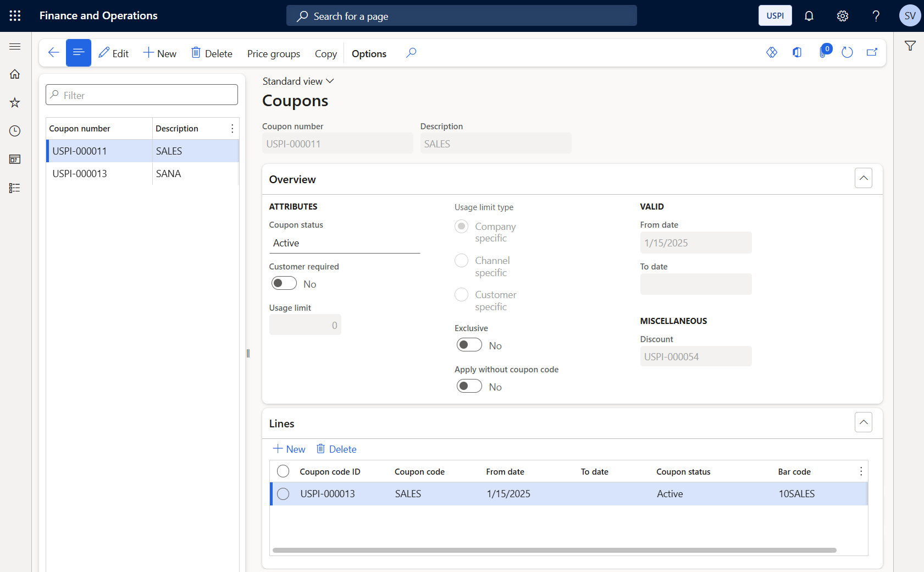Open the Options tab

click(x=369, y=54)
